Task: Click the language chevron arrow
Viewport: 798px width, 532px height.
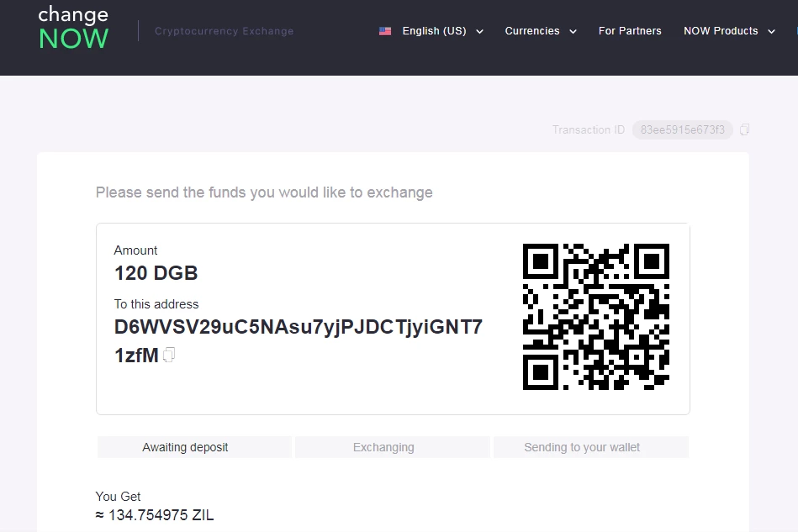Action: tap(479, 32)
